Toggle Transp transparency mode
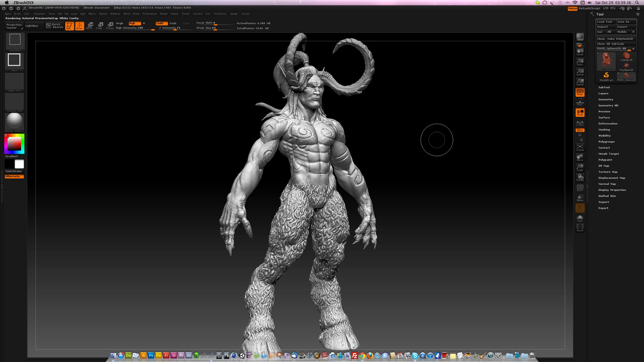Image resolution: width=644 pixels, height=362 pixels. 580,198
